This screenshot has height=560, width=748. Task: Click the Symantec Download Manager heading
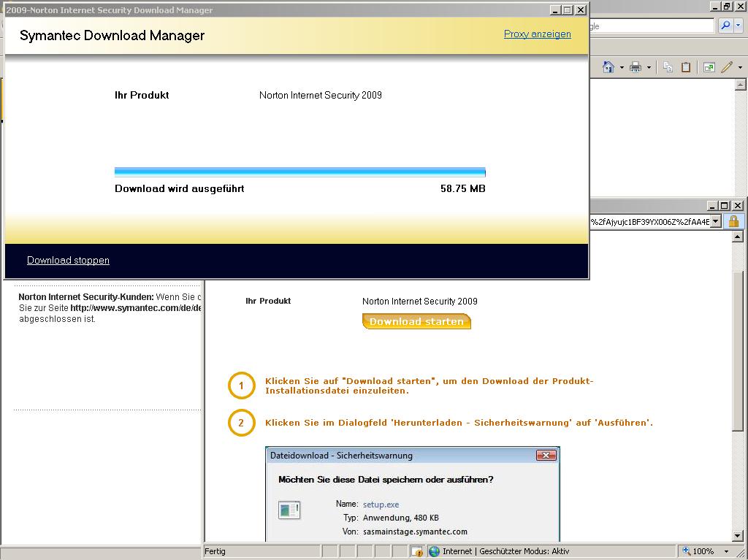click(112, 35)
